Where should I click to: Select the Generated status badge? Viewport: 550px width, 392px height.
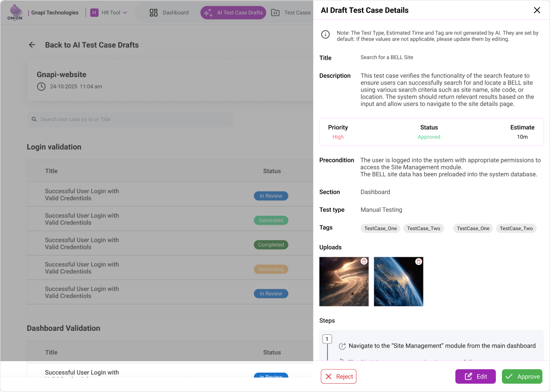click(271, 220)
